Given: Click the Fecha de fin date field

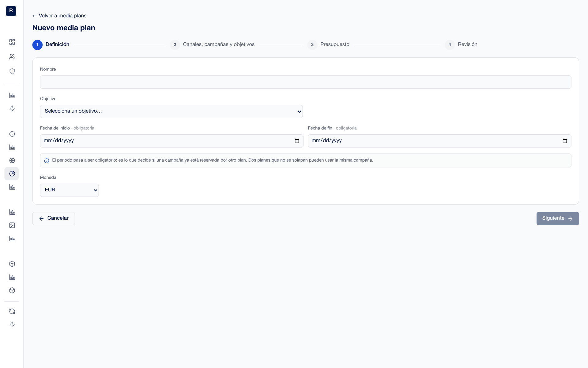Looking at the screenshot, I should pos(439,141).
